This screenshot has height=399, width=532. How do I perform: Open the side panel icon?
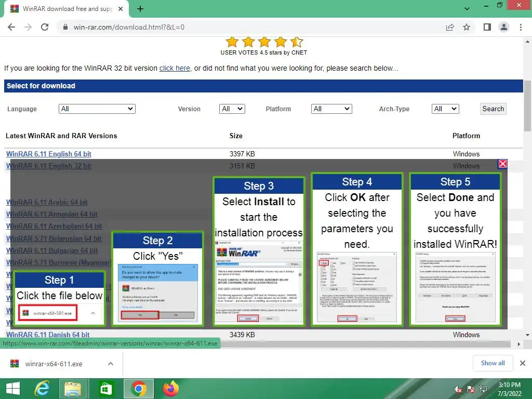point(487,27)
